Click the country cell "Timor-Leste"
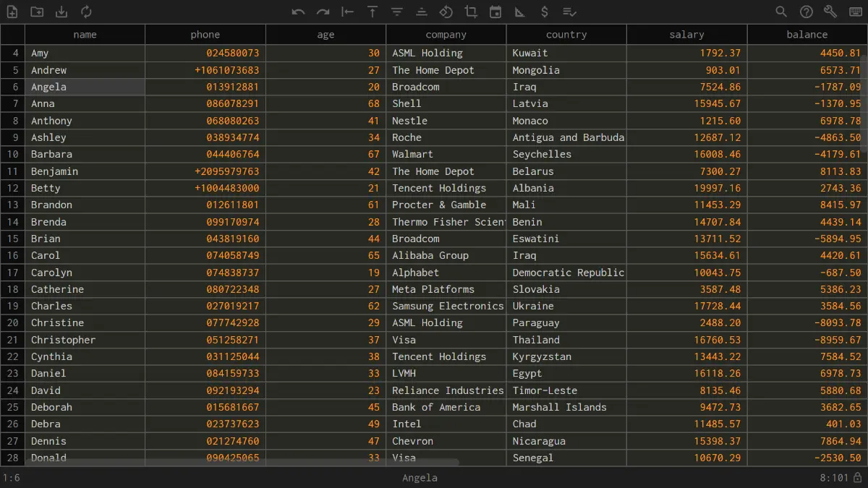868x488 pixels. [x=566, y=390]
